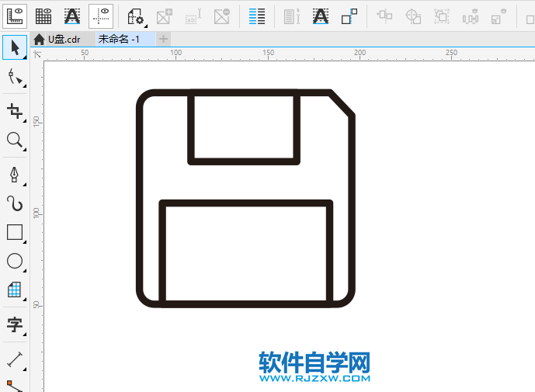Open document options page-gear icon
Viewport: 535px width, 392px height.
pyautogui.click(x=135, y=16)
